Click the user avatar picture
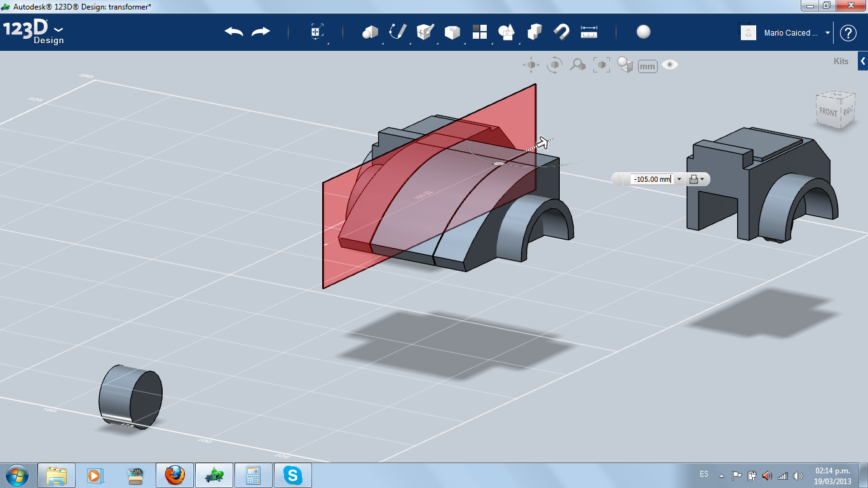 click(749, 32)
